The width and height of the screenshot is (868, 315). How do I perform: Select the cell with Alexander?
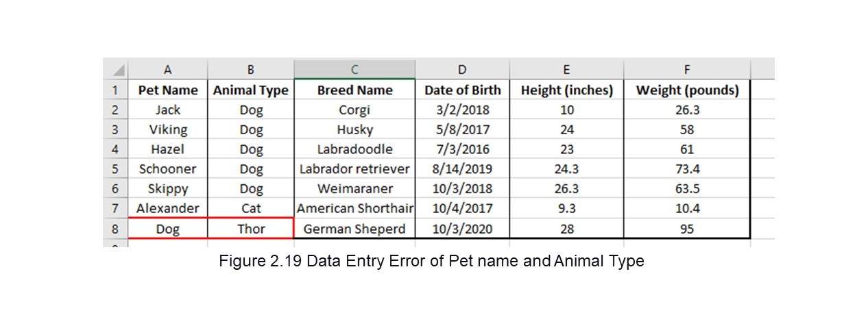(x=168, y=208)
